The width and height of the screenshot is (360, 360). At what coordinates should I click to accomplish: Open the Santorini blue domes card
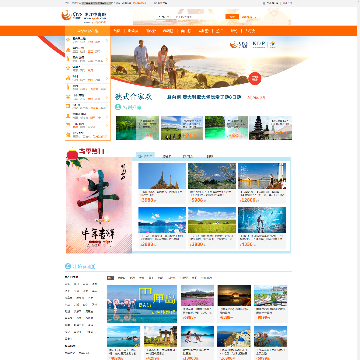tap(234, 343)
